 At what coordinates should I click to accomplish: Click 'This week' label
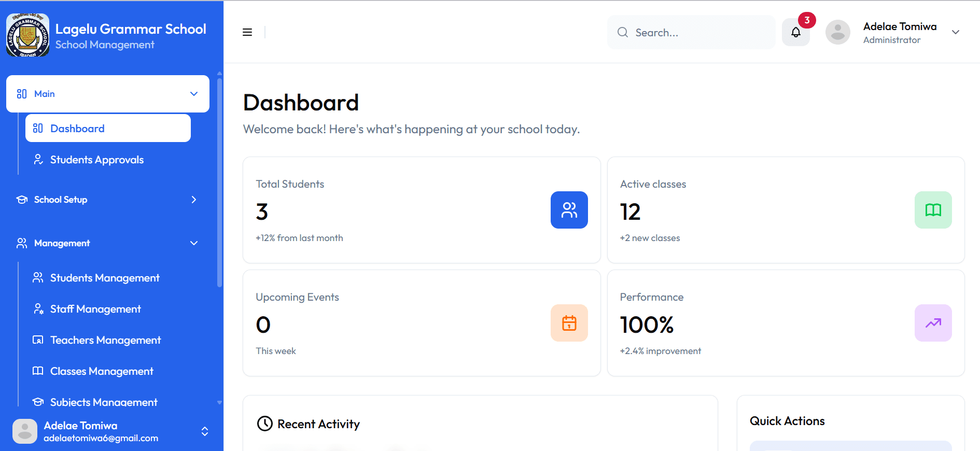276,351
